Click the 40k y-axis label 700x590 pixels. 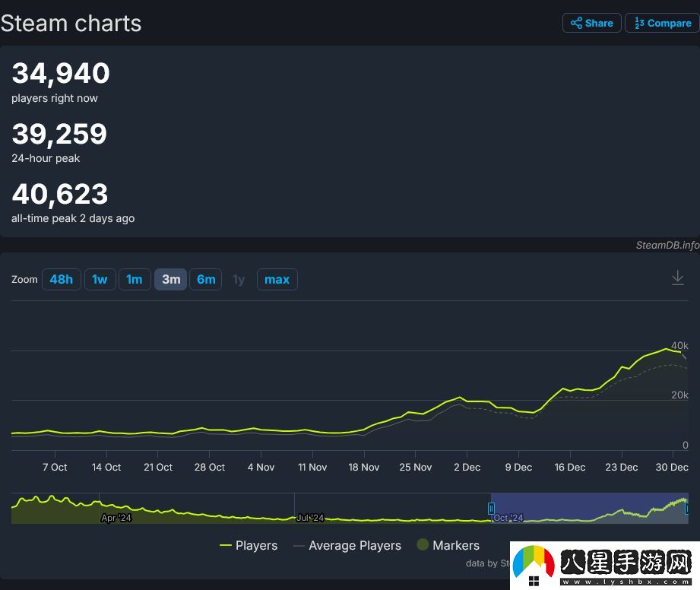click(679, 346)
